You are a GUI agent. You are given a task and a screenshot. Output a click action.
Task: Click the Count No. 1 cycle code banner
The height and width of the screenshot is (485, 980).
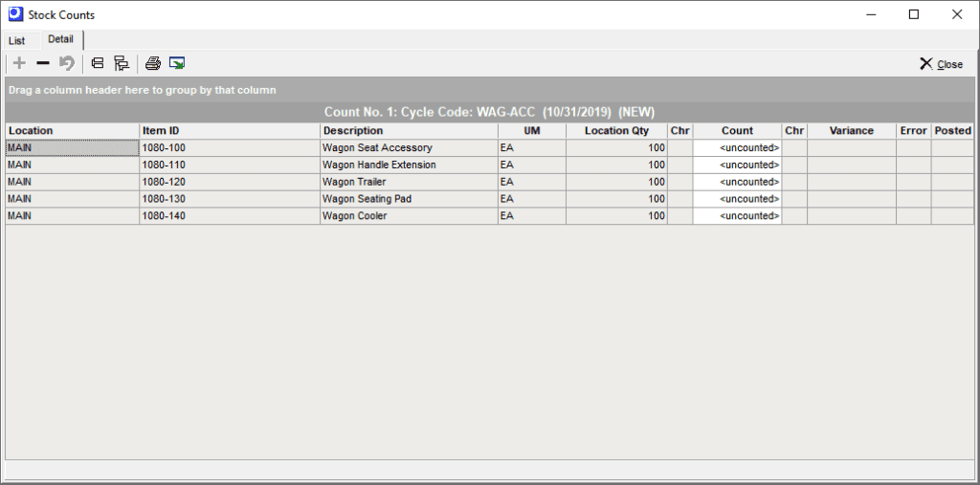coord(489,113)
